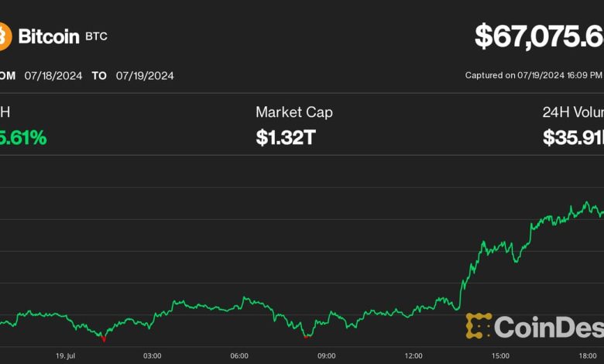Click the Captured on timestamp text
Image resolution: width=604 pixels, height=364 pixels.
coord(534,76)
